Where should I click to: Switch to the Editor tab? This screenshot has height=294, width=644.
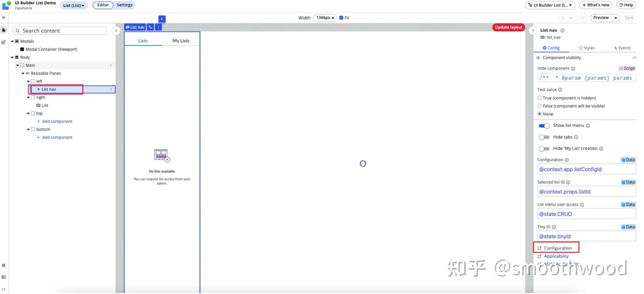(103, 5)
